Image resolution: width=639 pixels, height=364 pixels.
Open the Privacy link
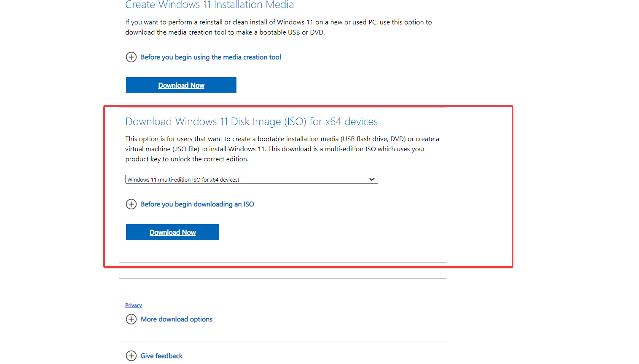(134, 305)
